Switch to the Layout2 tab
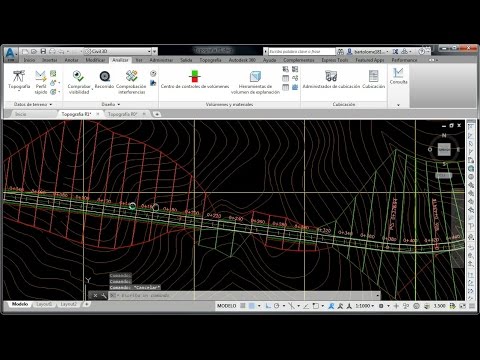480x360 pixels. 68,304
